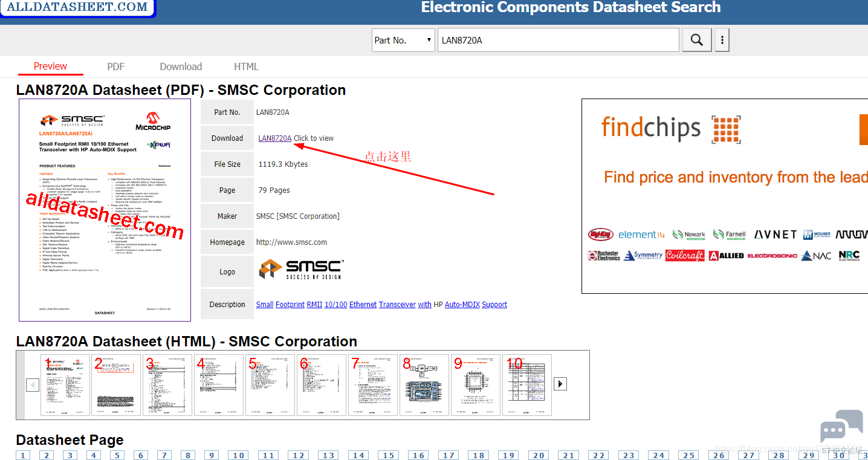Click the 'Transceiver' description link
Viewport: 868px width, 460px height.
click(x=398, y=305)
